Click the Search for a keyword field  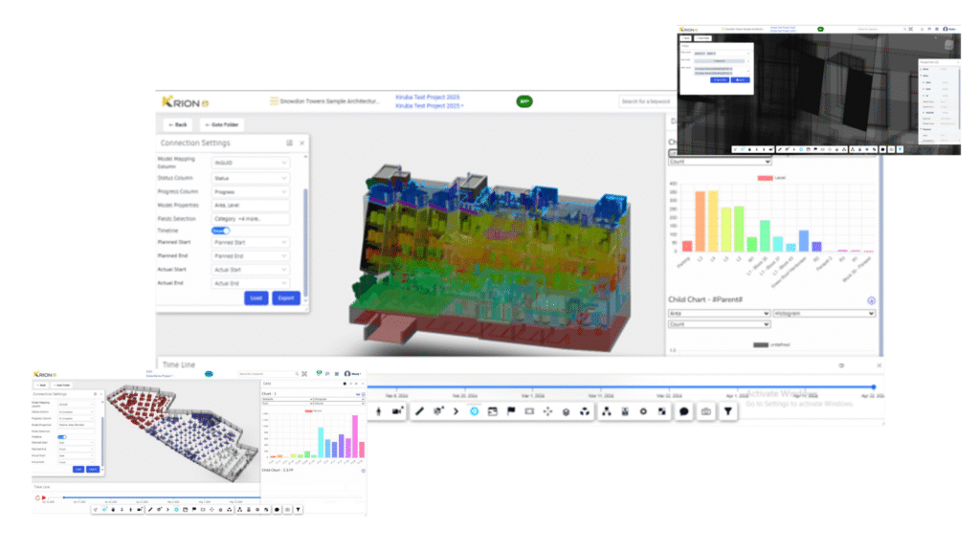[658, 101]
